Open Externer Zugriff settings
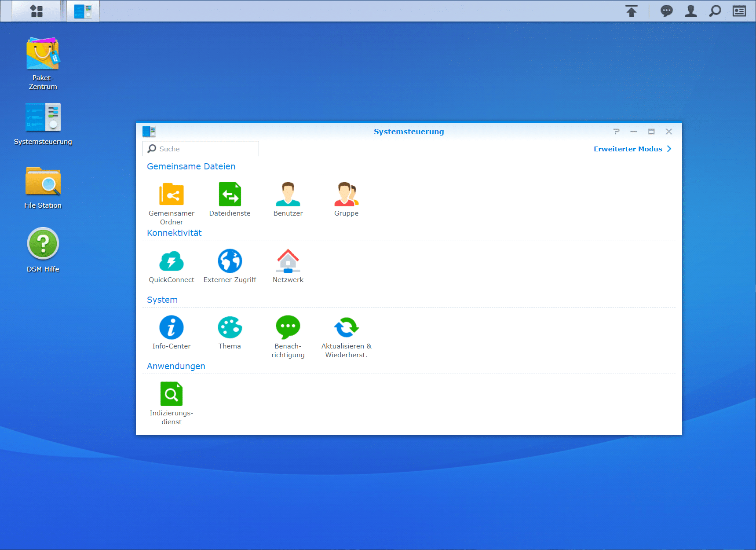Screen dimensions: 756x550 230,261
